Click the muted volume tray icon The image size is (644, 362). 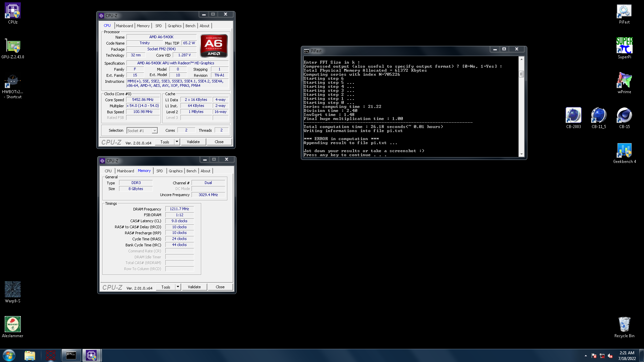point(610,356)
